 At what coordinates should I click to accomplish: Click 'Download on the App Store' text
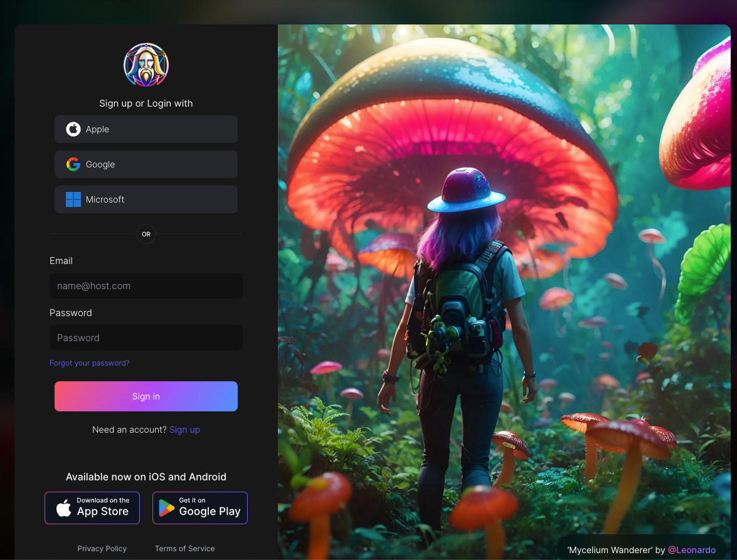tap(103, 507)
